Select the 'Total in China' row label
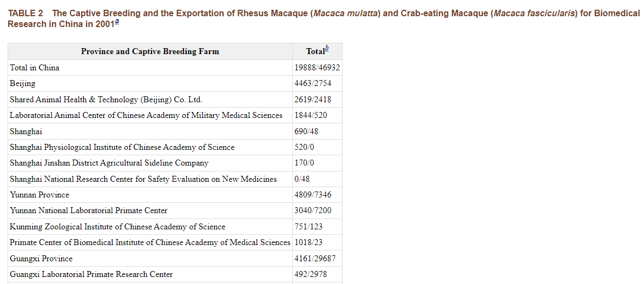 (x=35, y=68)
